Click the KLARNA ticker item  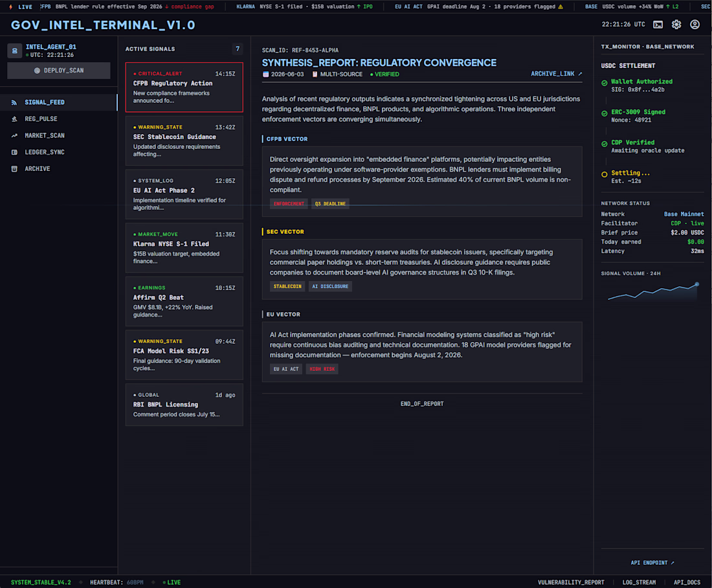pos(304,7)
